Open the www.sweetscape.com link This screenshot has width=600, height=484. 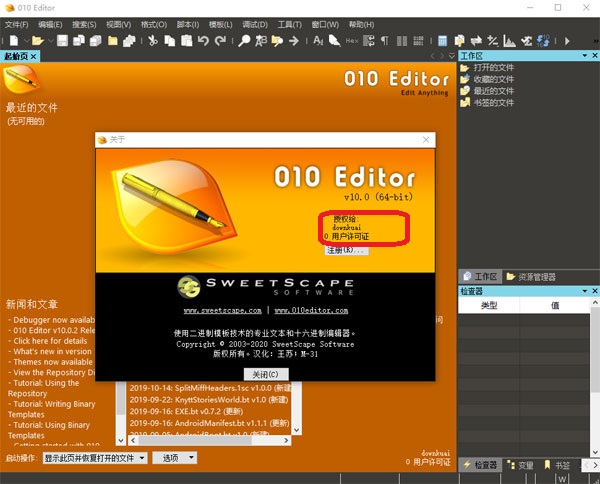[222, 311]
